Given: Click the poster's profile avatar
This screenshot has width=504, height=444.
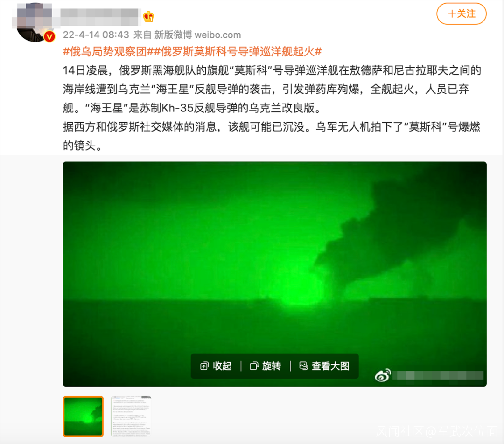Looking at the screenshot, I should (x=34, y=21).
